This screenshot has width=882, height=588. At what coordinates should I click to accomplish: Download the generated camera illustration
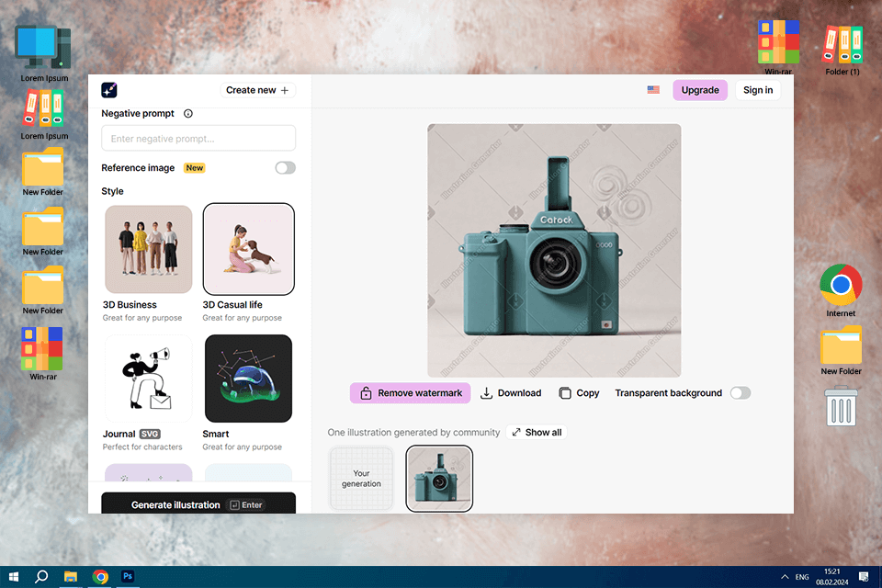pos(511,392)
